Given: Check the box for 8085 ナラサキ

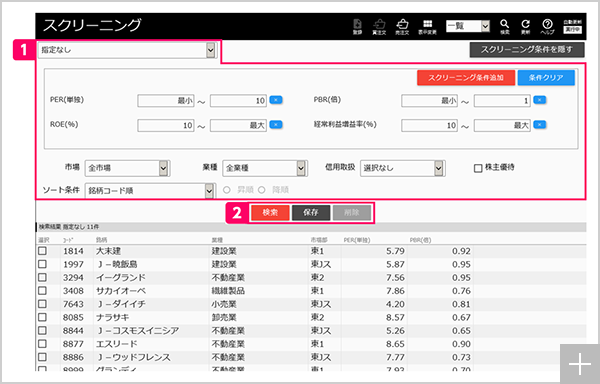Looking at the screenshot, I should 42,317.
